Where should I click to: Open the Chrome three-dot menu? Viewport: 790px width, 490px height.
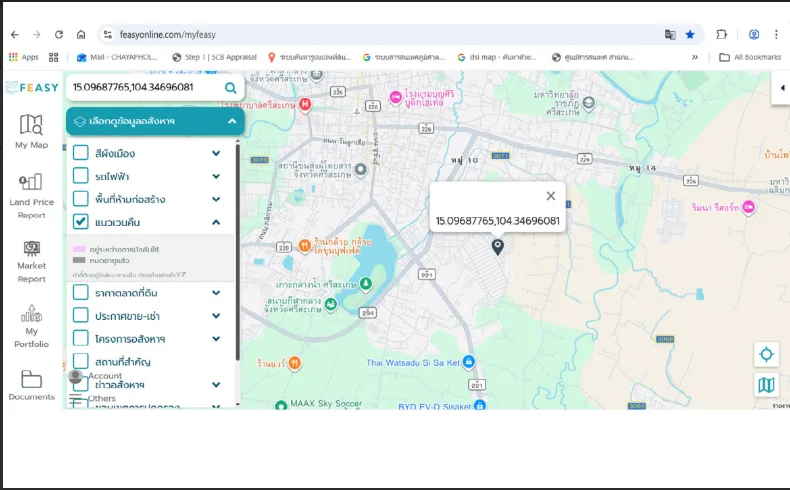pos(776,35)
